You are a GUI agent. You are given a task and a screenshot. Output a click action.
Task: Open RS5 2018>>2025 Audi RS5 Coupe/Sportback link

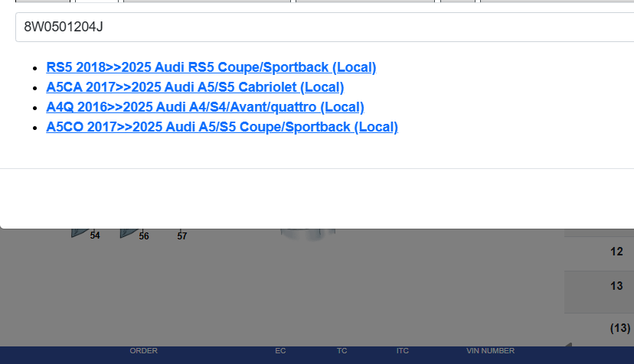pos(211,67)
